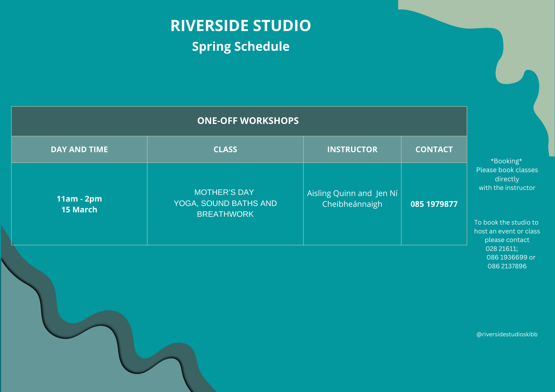Click YOGA, SOUND BATHS AND text line
The image size is (555, 392).
225,203
